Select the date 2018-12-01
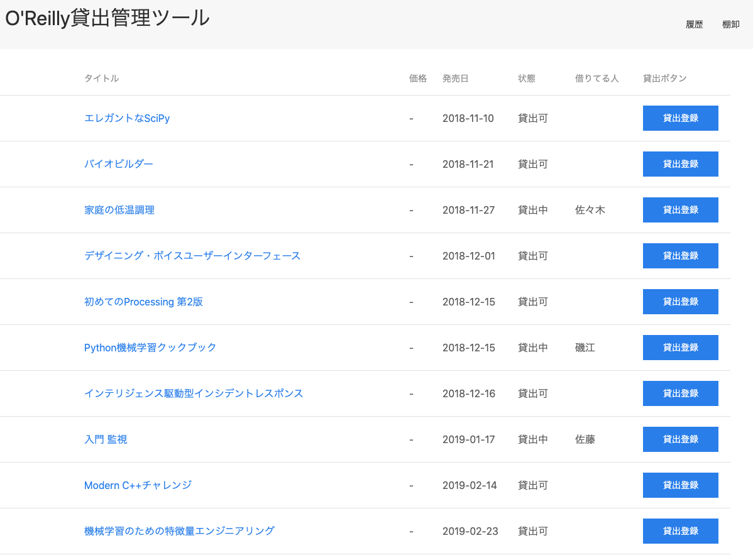This screenshot has width=753, height=560. 469,256
